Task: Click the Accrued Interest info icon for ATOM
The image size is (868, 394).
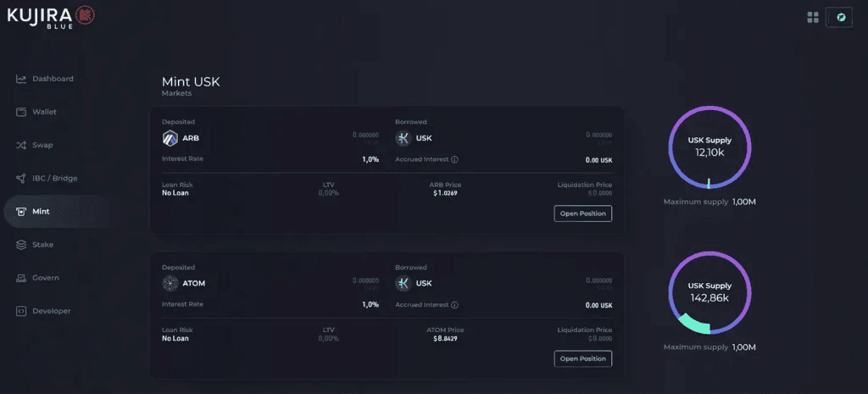Action: tap(454, 305)
